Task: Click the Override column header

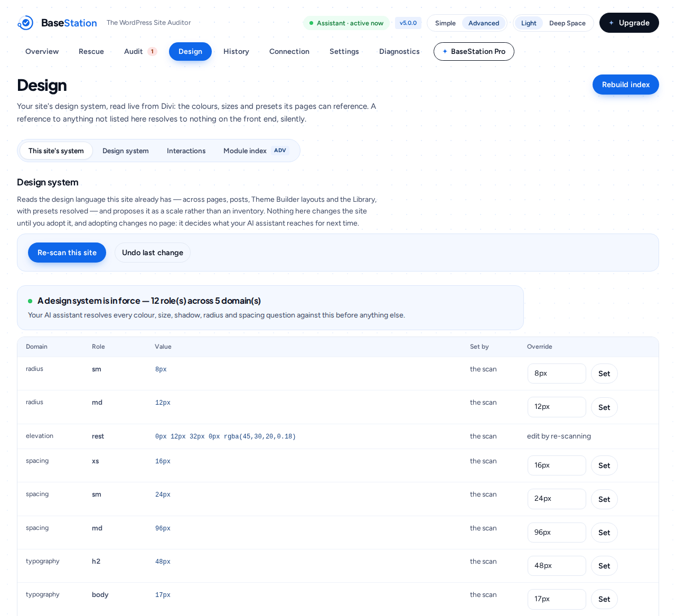Action: (540, 347)
